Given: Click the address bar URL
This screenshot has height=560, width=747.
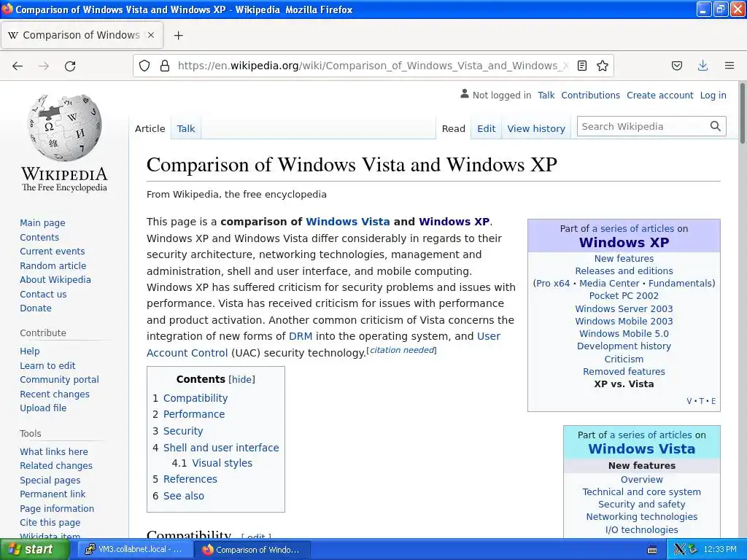Looking at the screenshot, I should pyautogui.click(x=373, y=66).
